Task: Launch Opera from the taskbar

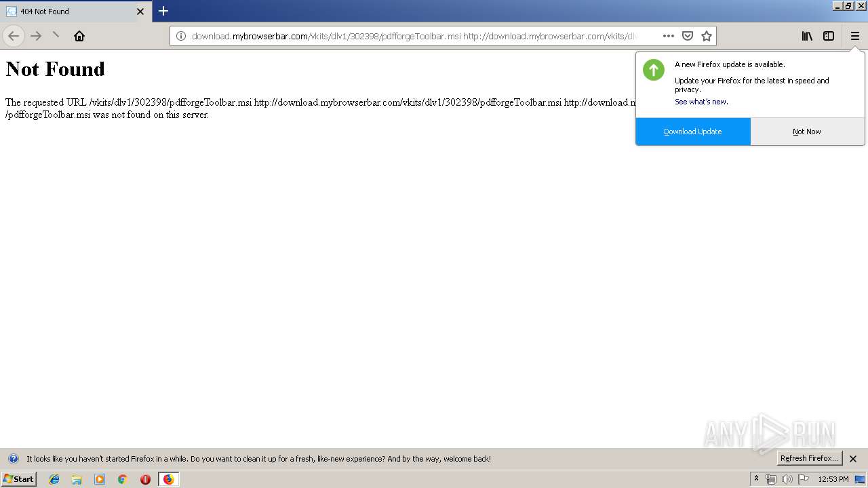Action: click(x=145, y=479)
